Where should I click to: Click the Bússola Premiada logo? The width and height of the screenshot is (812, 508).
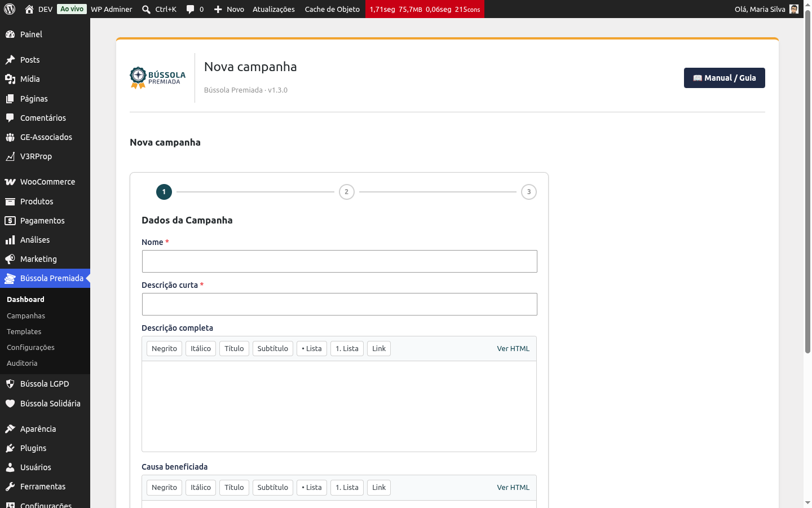tap(158, 78)
